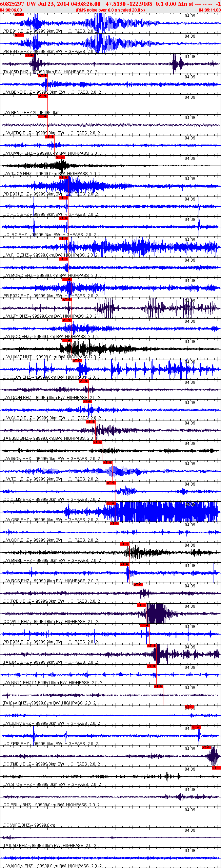Select the CC.CLMS.EHZ station label
The width and height of the screenshot is (221, 868).
click(x=52, y=499)
